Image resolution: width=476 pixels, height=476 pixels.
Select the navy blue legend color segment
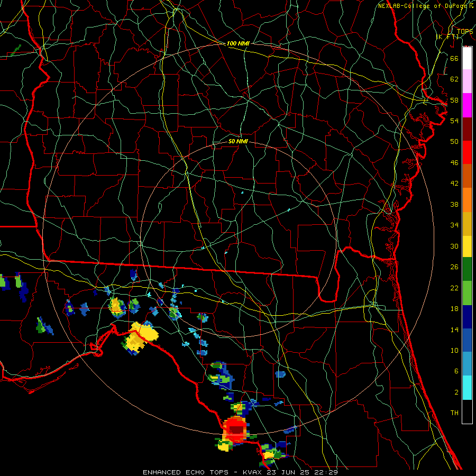coord(467,317)
